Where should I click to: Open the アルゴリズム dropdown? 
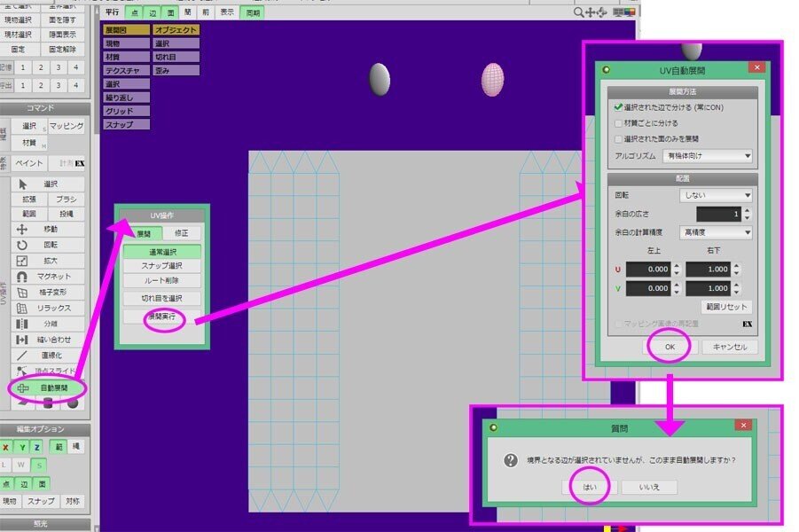708,156
